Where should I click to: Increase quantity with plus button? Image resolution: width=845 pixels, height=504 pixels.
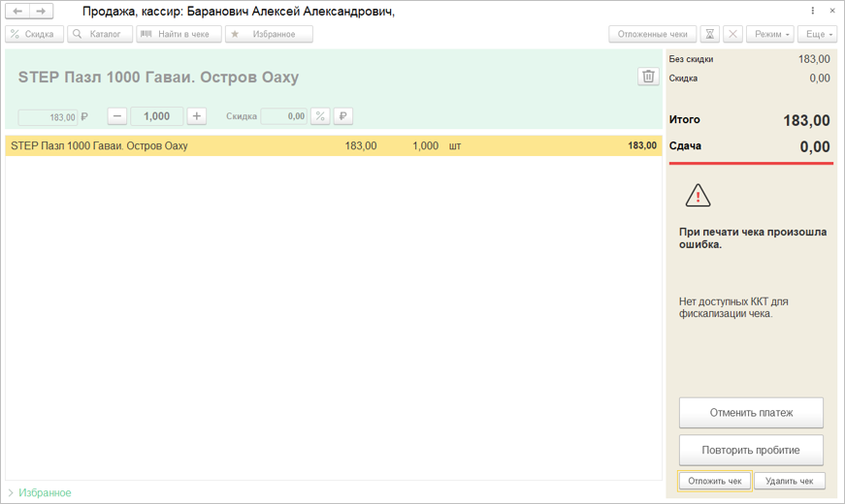(x=197, y=116)
